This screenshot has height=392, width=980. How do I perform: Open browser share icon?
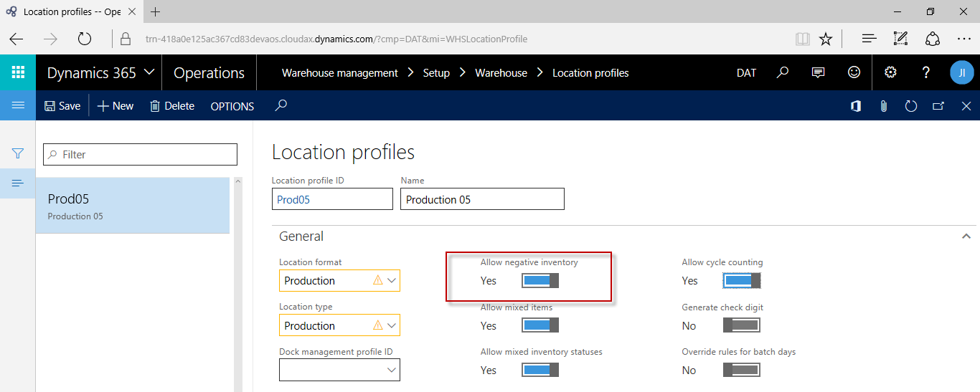pyautogui.click(x=932, y=39)
